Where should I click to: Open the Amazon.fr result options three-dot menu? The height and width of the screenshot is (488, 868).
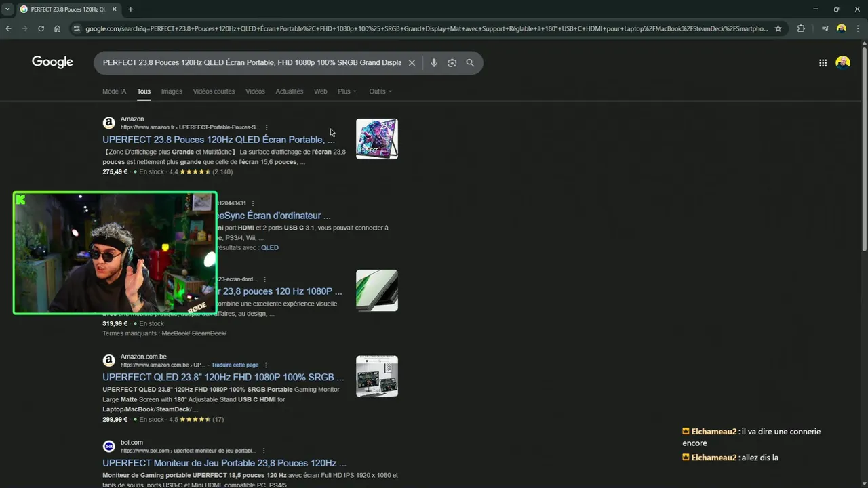267,127
